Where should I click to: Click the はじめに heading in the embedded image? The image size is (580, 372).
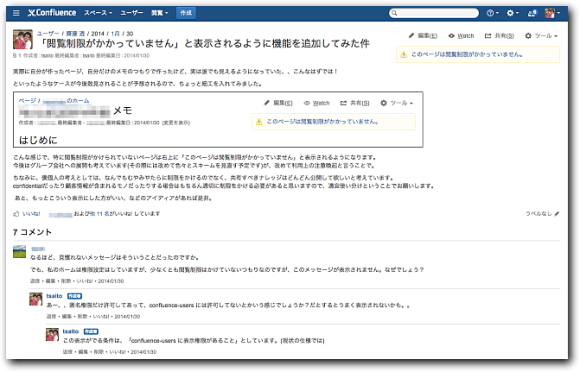point(38,140)
